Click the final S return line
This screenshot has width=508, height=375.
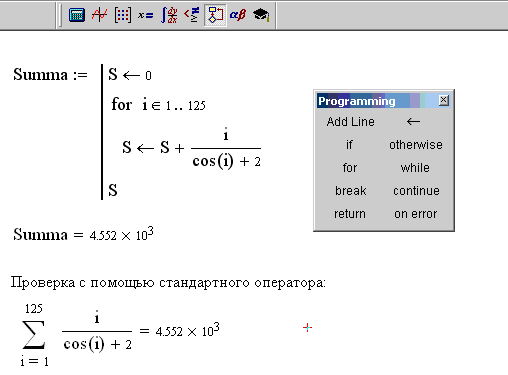[113, 190]
